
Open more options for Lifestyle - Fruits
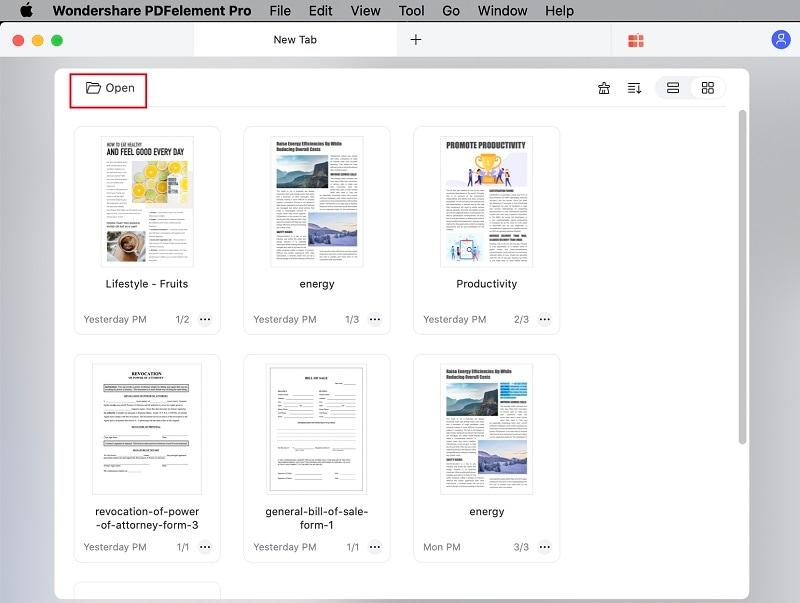click(204, 319)
